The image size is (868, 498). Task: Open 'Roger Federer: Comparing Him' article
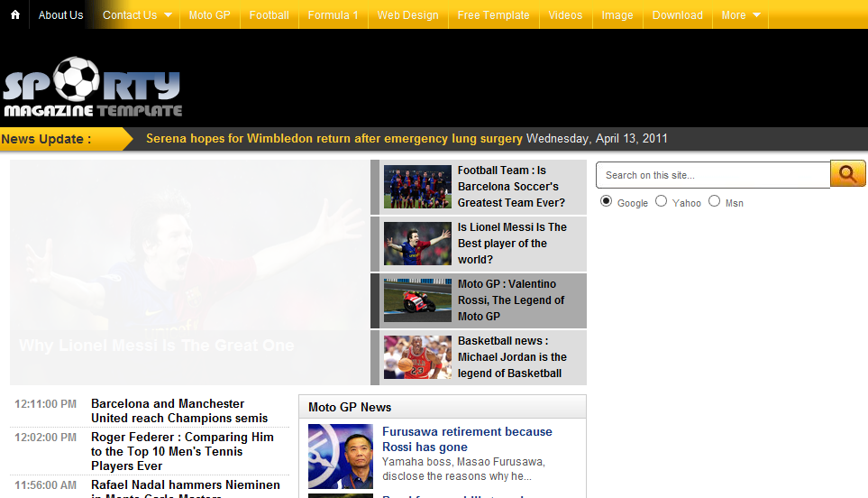182,451
